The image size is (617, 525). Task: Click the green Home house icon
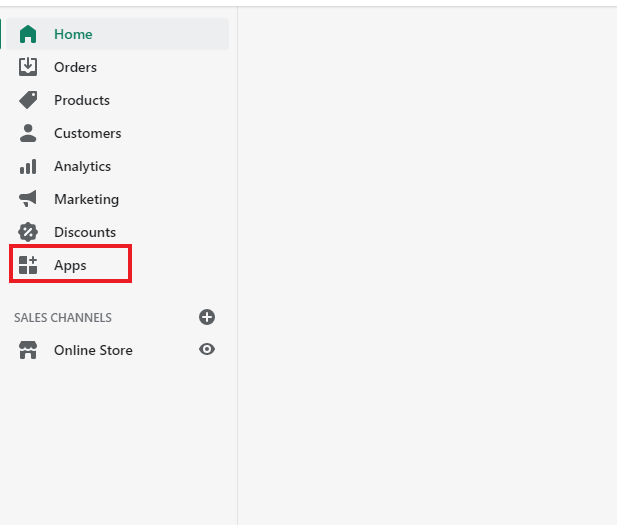[x=28, y=34]
